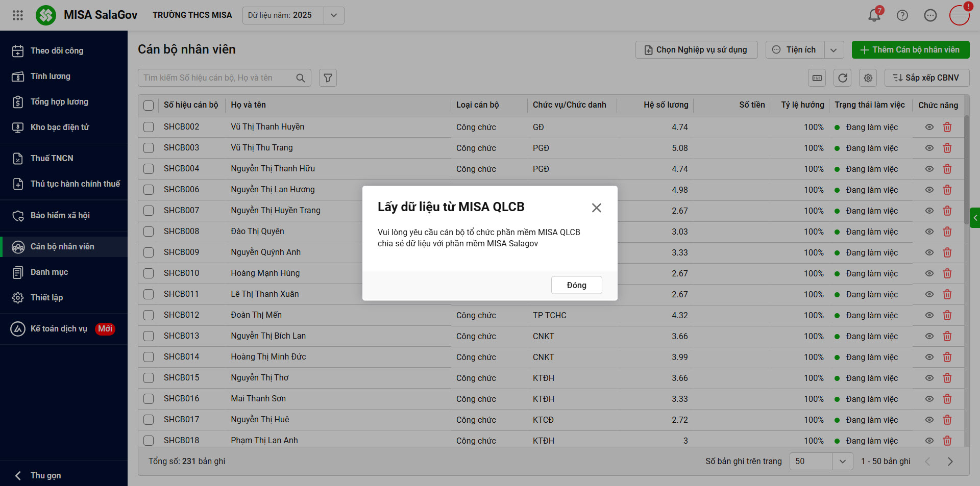Go to previous page of records
The image size is (980, 486).
928,462
